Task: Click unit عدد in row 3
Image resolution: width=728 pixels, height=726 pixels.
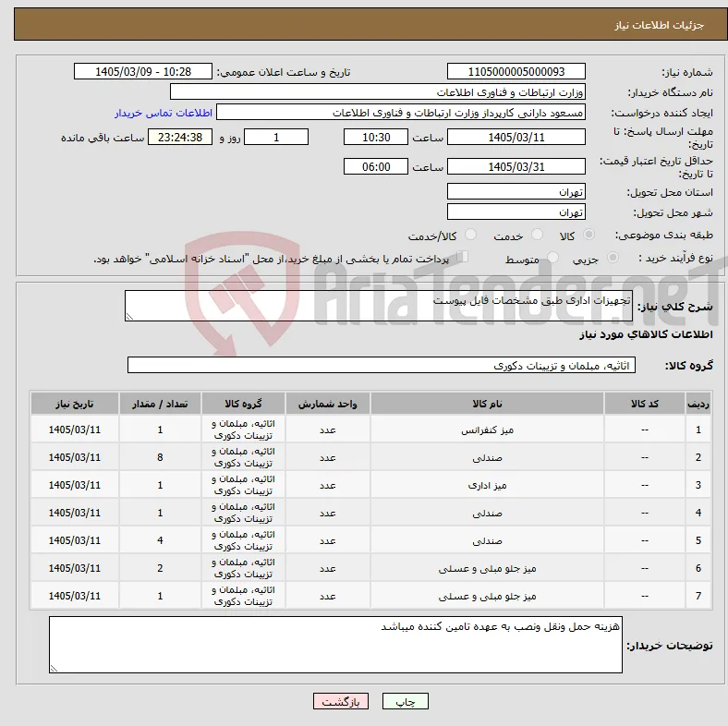Action: (x=328, y=486)
